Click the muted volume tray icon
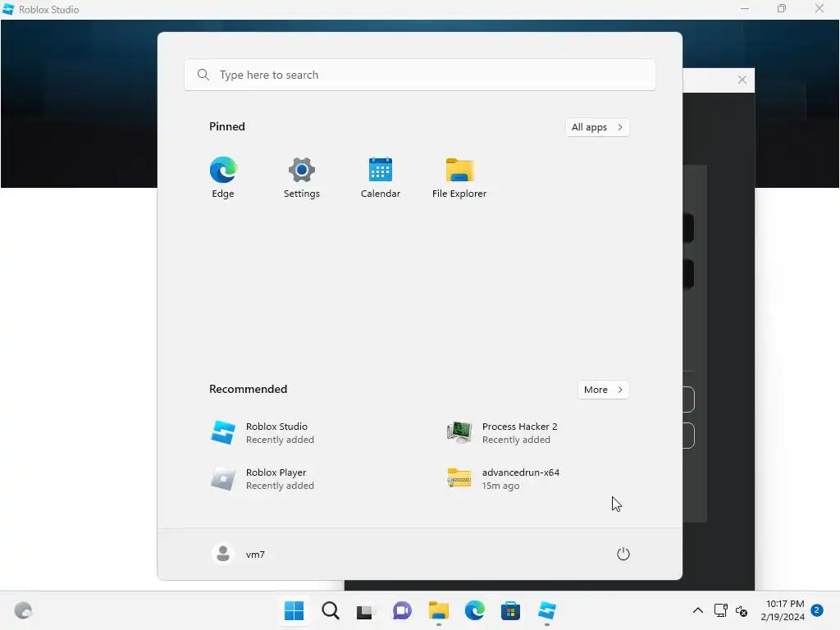Viewport: 840px width, 630px height. [742, 610]
